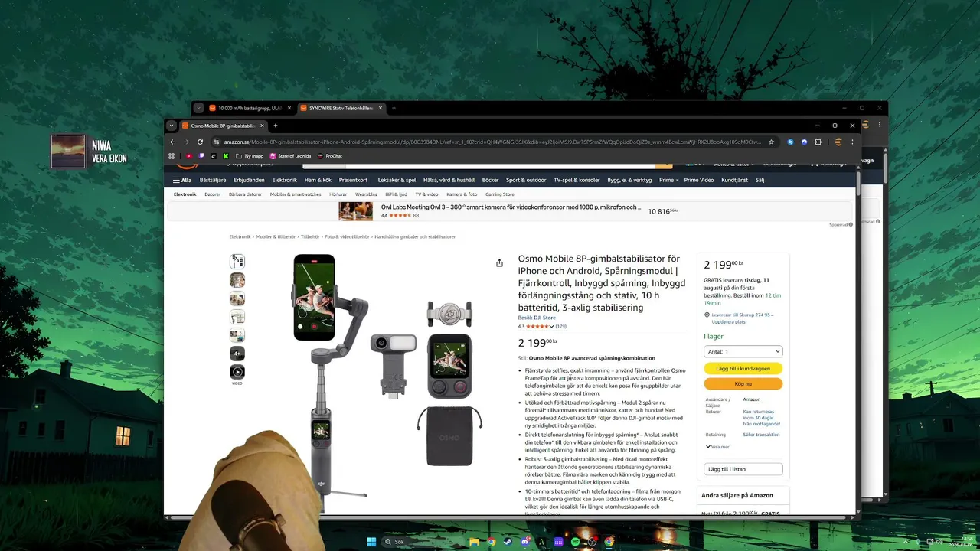Viewport: 980px width, 551px height.
Task: Open the Ny mapp bookmark folder
Action: point(250,156)
